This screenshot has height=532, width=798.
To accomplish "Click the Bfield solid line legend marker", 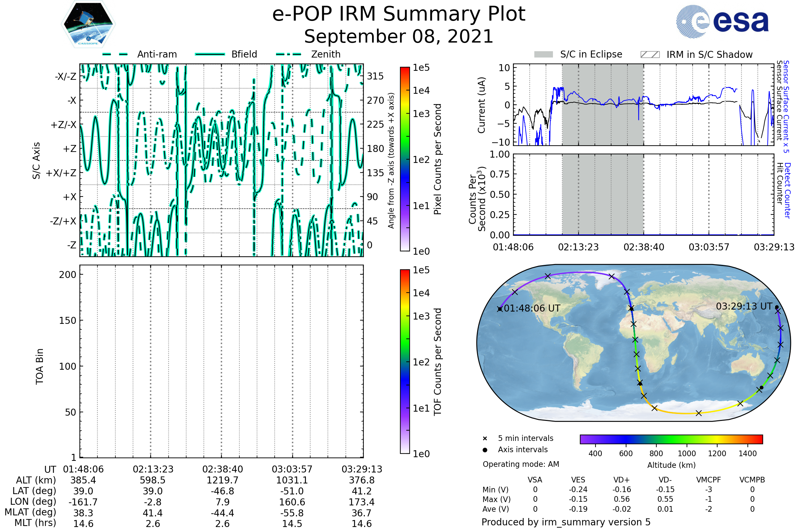I will coord(210,55).
